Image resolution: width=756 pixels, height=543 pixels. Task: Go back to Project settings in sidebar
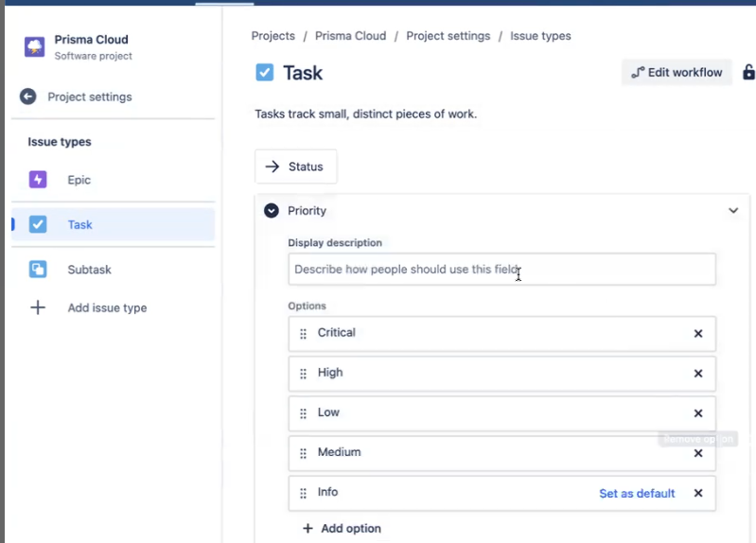point(90,96)
